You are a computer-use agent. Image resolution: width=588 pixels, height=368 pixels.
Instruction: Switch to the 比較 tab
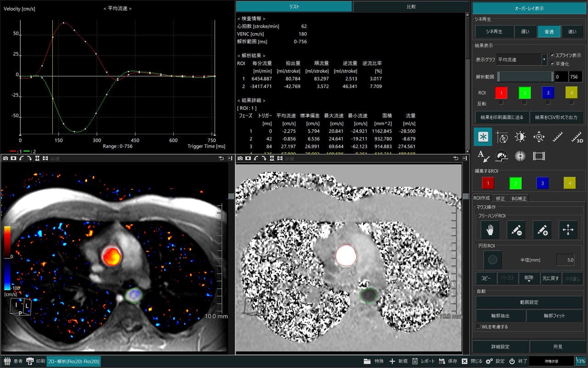[x=411, y=6]
